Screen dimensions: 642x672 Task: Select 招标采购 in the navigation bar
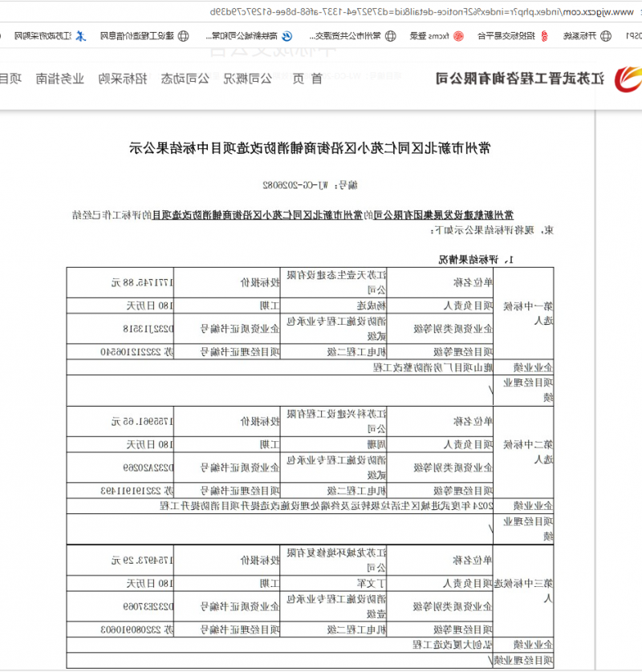(123, 79)
